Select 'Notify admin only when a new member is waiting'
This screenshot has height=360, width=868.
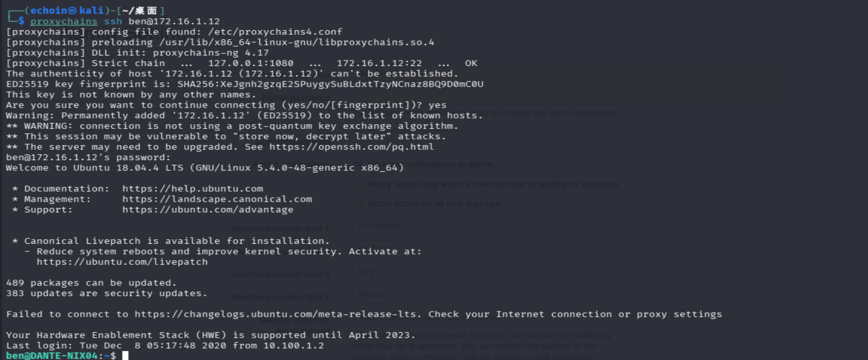(x=358, y=184)
